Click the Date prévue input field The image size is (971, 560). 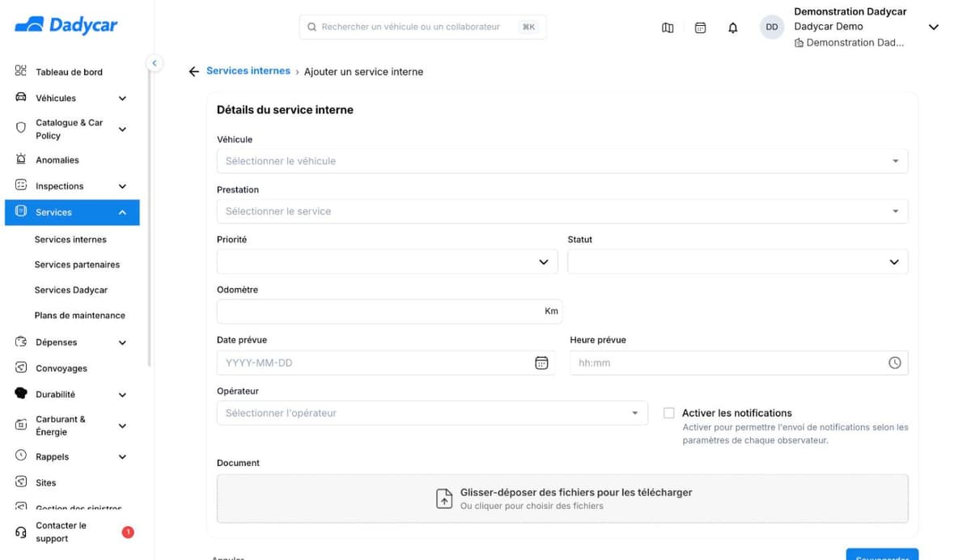pos(385,363)
